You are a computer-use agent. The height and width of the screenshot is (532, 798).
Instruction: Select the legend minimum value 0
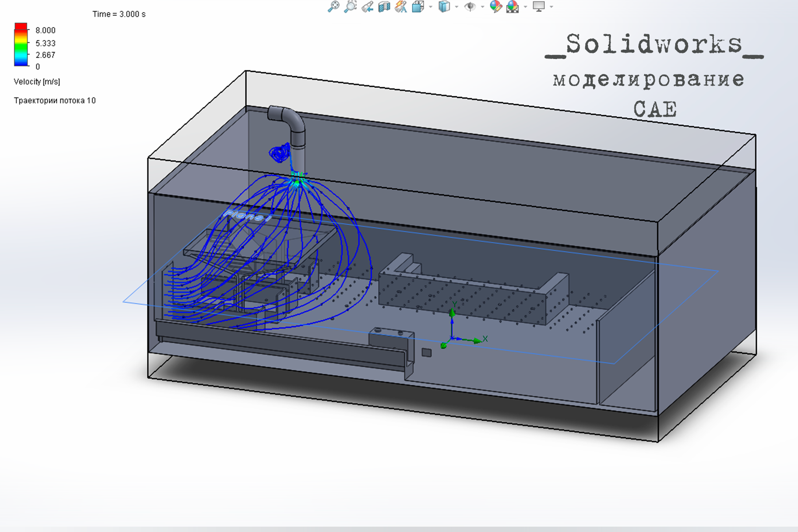click(38, 66)
